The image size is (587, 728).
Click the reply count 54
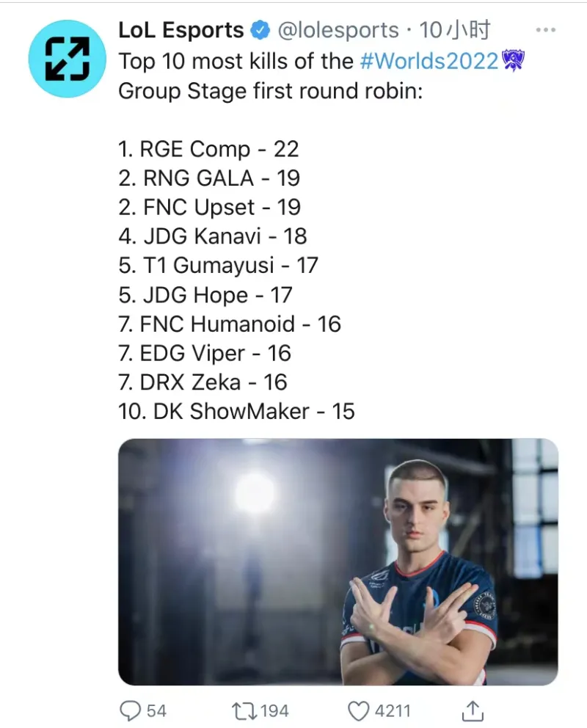[x=156, y=710]
